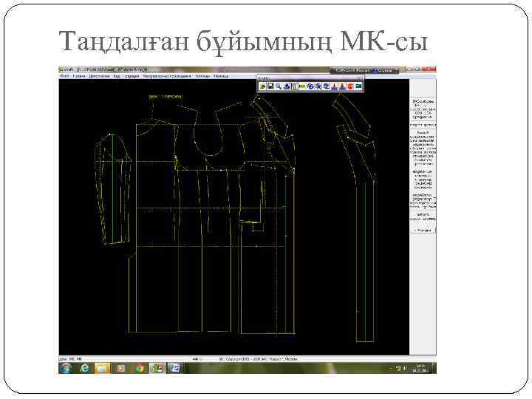This screenshot has width=532, height=399.
Task: Open the media player taskbar icon
Action: pyautogui.click(x=120, y=368)
